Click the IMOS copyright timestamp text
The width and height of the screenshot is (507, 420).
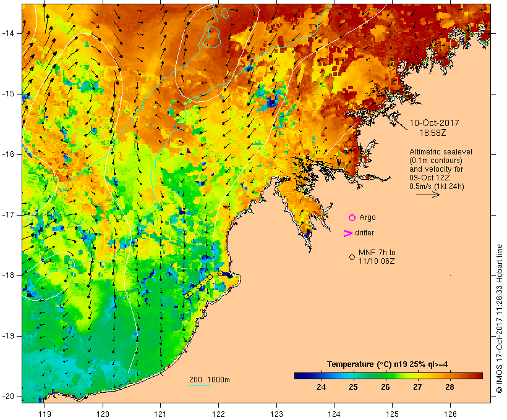499,319
